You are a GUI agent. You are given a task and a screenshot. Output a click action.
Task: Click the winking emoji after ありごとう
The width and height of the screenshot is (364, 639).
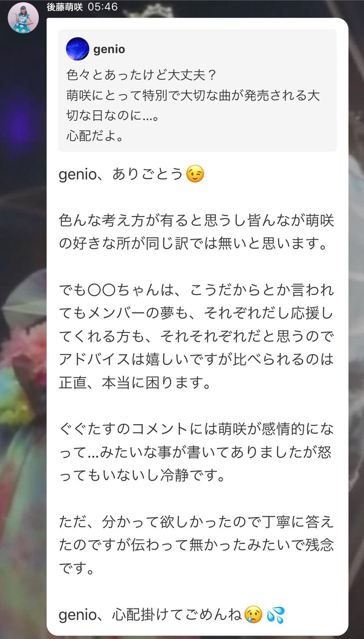tap(195, 174)
